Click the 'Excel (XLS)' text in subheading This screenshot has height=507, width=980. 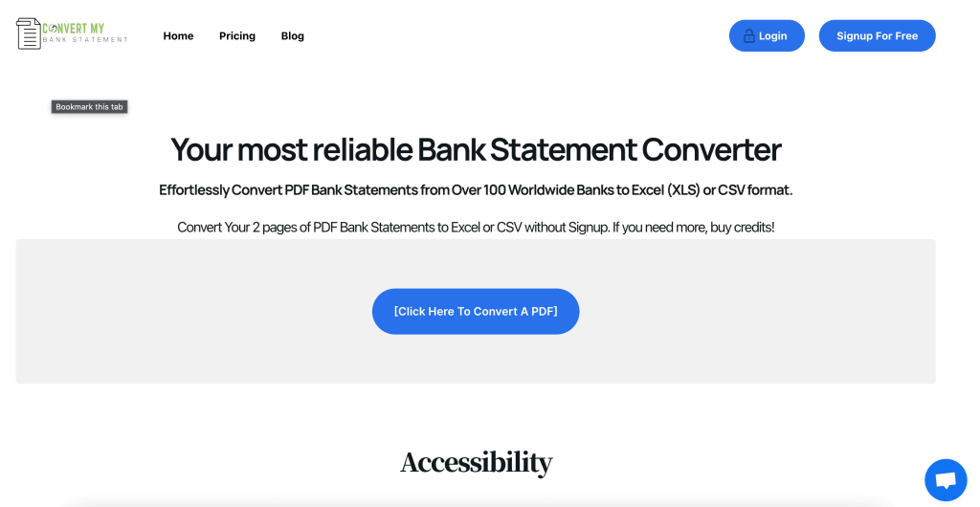(x=664, y=189)
